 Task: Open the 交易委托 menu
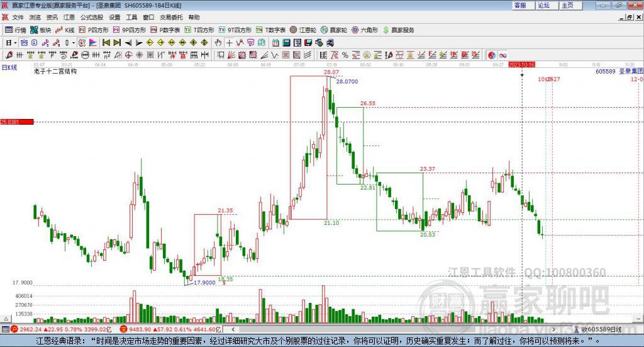point(171,17)
